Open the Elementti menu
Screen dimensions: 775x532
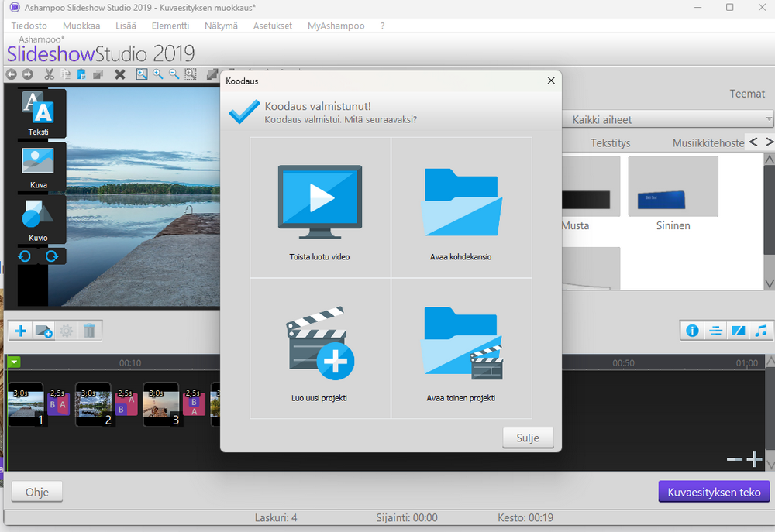pyautogui.click(x=170, y=26)
